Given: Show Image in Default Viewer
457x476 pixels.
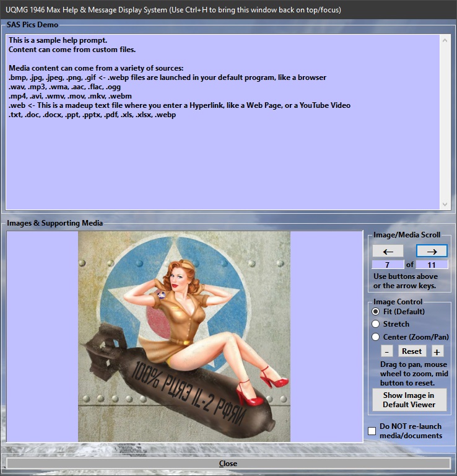Looking at the screenshot, I should [x=409, y=400].
